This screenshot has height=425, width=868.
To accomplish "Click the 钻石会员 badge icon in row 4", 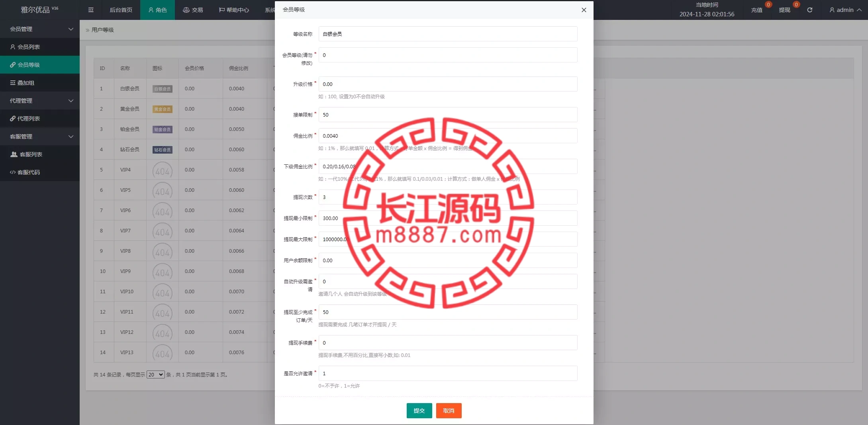I will (x=163, y=150).
